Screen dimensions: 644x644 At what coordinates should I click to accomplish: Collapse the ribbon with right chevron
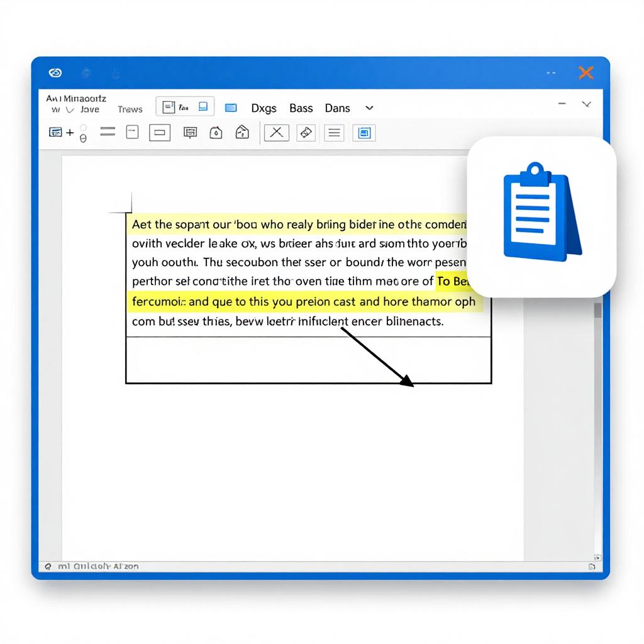(x=586, y=104)
